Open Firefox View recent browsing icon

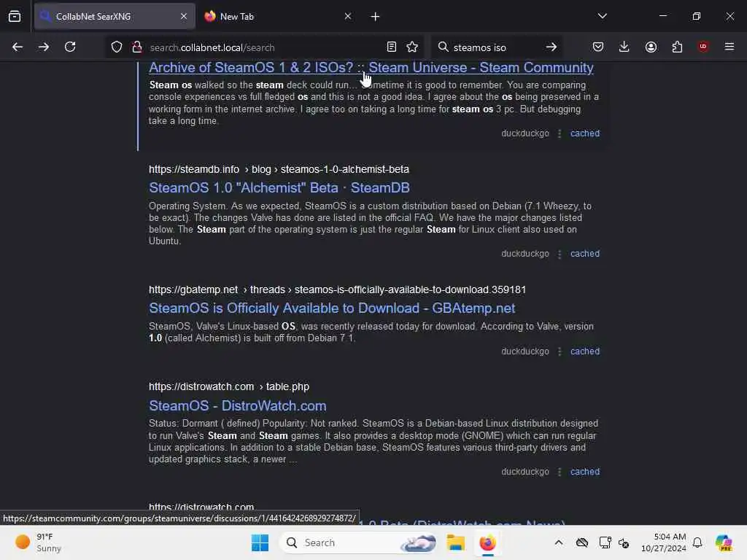[15, 17]
